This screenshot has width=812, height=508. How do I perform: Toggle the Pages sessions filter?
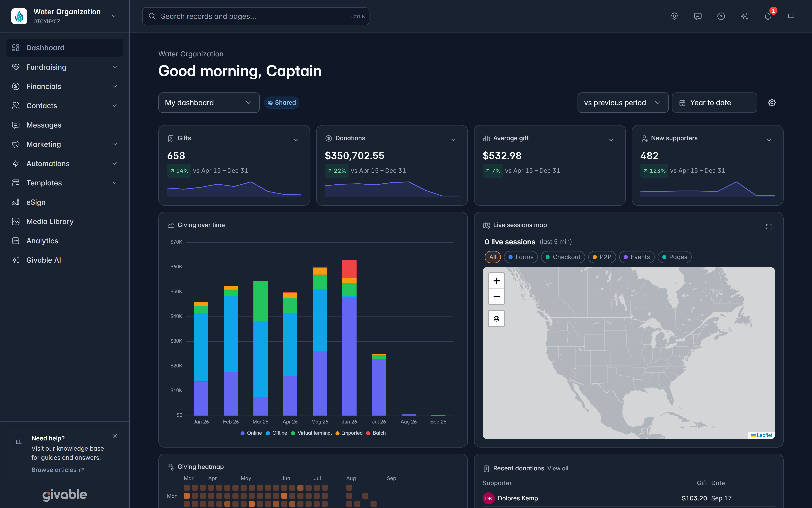click(674, 257)
